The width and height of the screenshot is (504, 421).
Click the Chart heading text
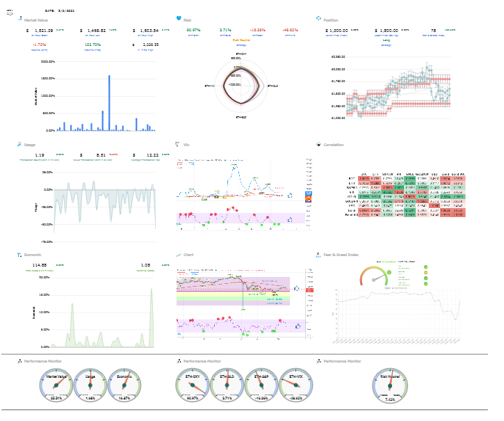point(188,255)
